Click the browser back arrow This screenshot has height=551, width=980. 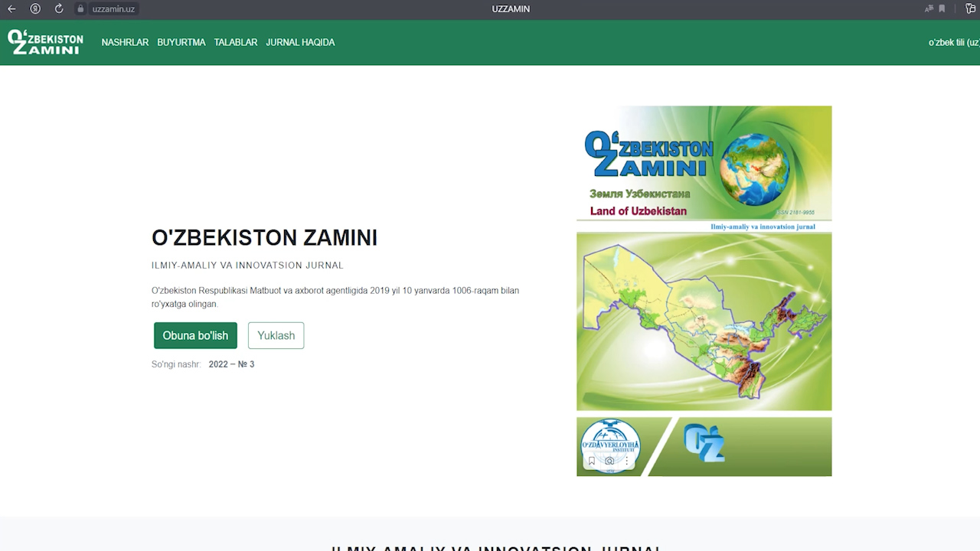point(11,9)
